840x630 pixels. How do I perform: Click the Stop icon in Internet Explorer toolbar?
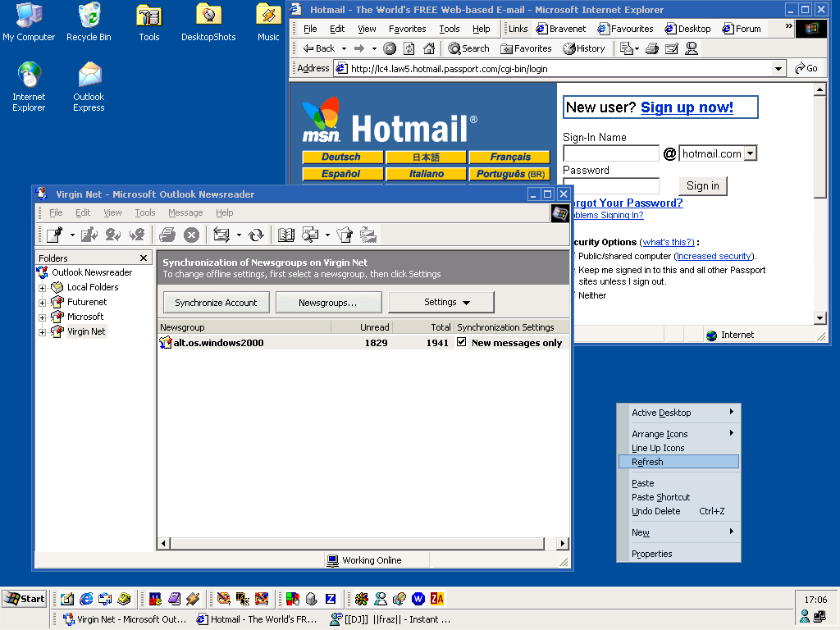pyautogui.click(x=390, y=48)
